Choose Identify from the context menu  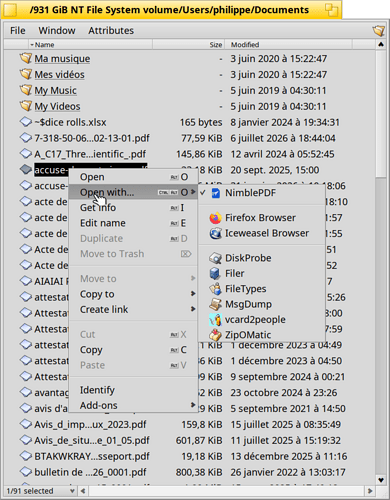tap(133, 390)
